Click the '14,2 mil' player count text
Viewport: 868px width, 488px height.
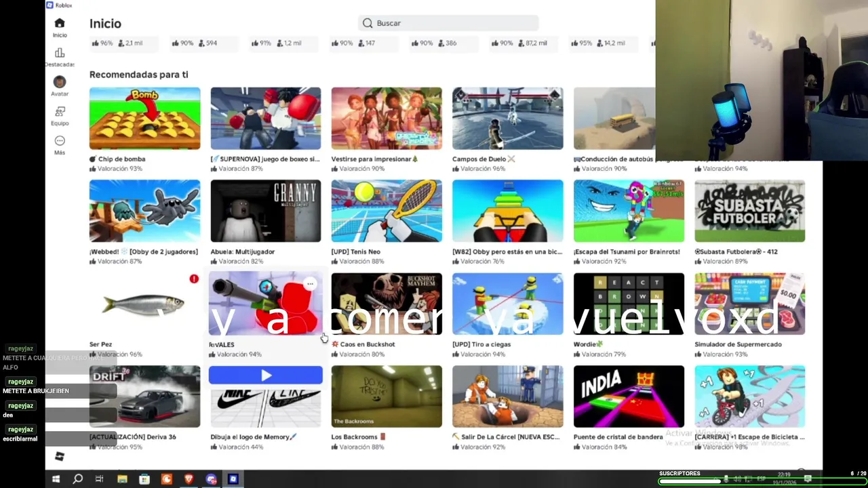coord(614,43)
